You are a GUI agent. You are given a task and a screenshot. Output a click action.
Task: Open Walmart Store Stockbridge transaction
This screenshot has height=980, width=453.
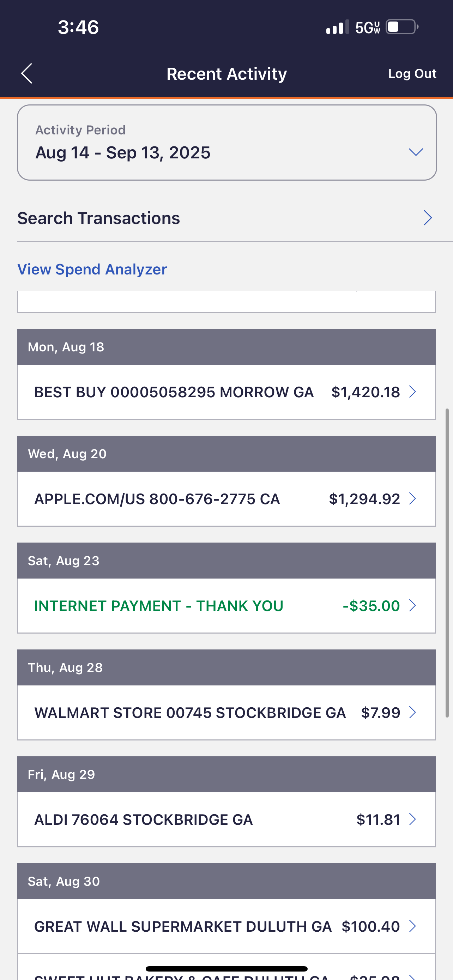coord(190,713)
